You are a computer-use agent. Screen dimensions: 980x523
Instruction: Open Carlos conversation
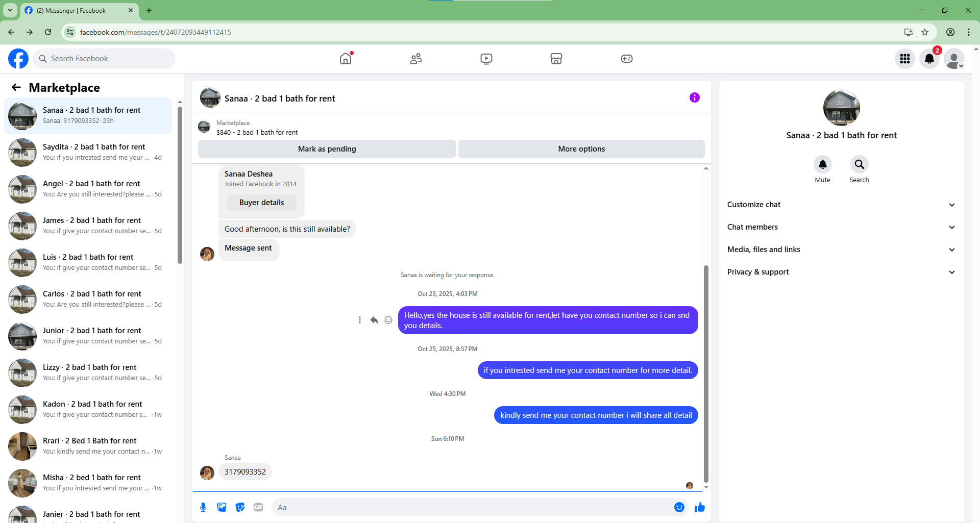point(88,300)
